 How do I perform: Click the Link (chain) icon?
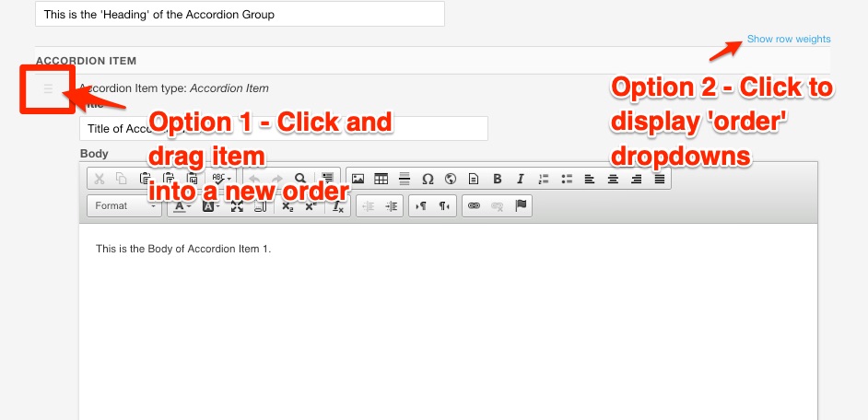point(475,206)
